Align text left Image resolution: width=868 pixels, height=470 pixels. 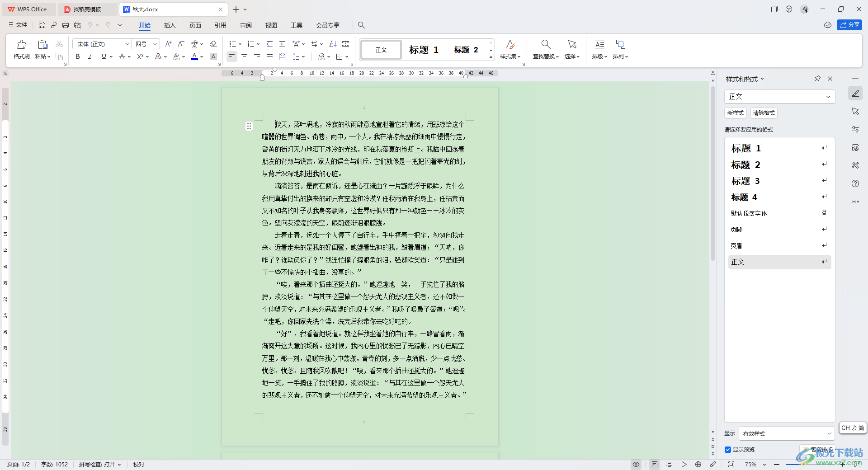click(231, 56)
